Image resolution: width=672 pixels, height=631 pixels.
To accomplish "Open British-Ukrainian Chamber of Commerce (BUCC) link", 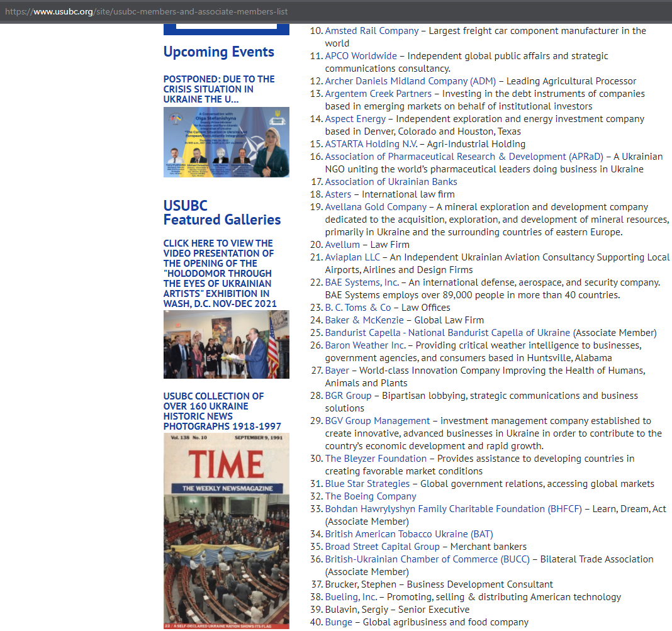I will tap(427, 559).
